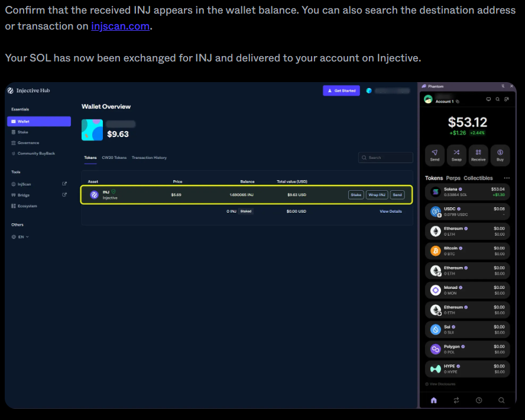Open the three-dots menu beside Collectibles
This screenshot has height=420, width=525.
tap(507, 178)
